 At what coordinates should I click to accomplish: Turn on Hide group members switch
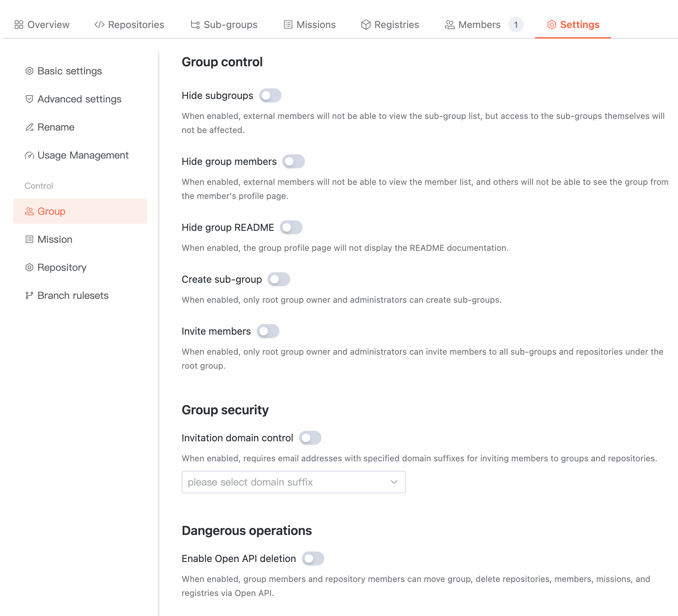click(x=293, y=161)
